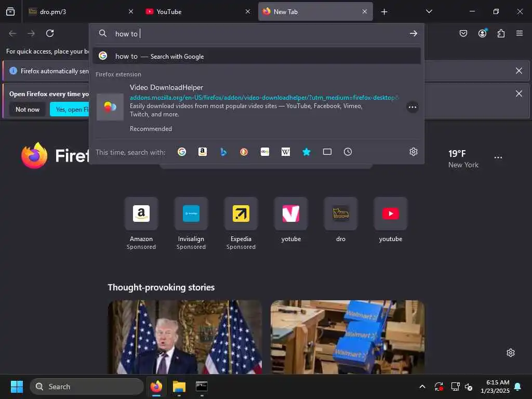This screenshot has width=532, height=399.
Task: Open the notification bell in taskbar
Action: 518,387
